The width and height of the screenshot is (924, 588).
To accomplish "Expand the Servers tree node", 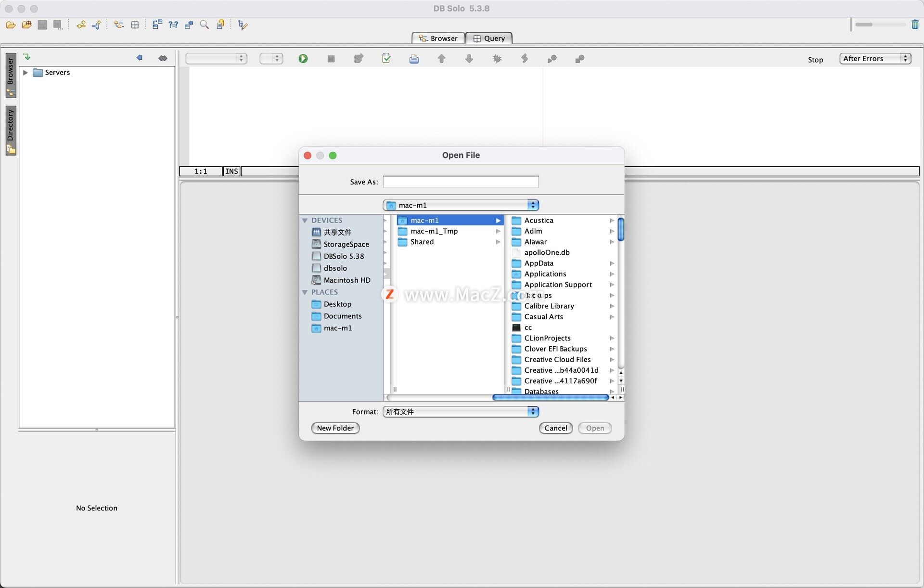I will coord(26,73).
